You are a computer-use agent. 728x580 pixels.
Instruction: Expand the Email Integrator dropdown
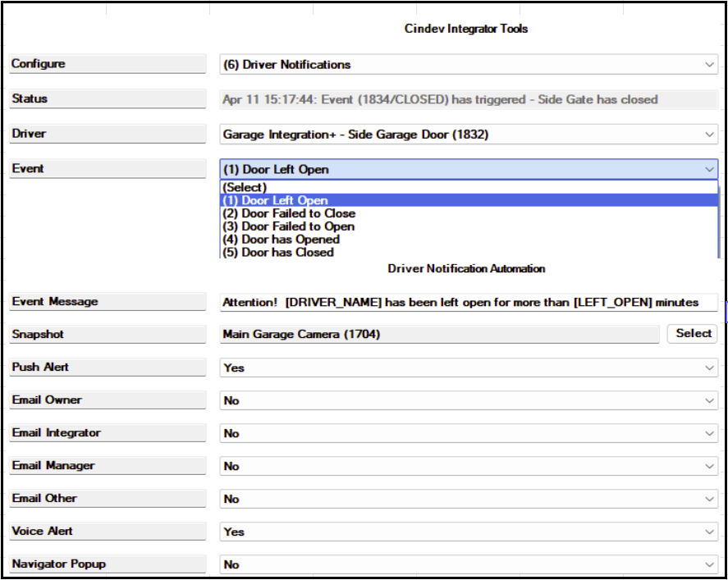click(469, 433)
